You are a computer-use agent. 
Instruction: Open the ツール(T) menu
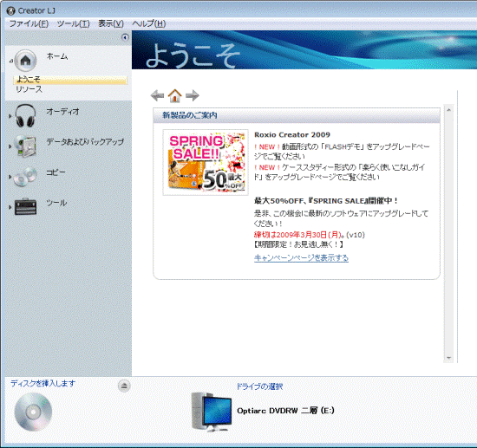[x=74, y=23]
